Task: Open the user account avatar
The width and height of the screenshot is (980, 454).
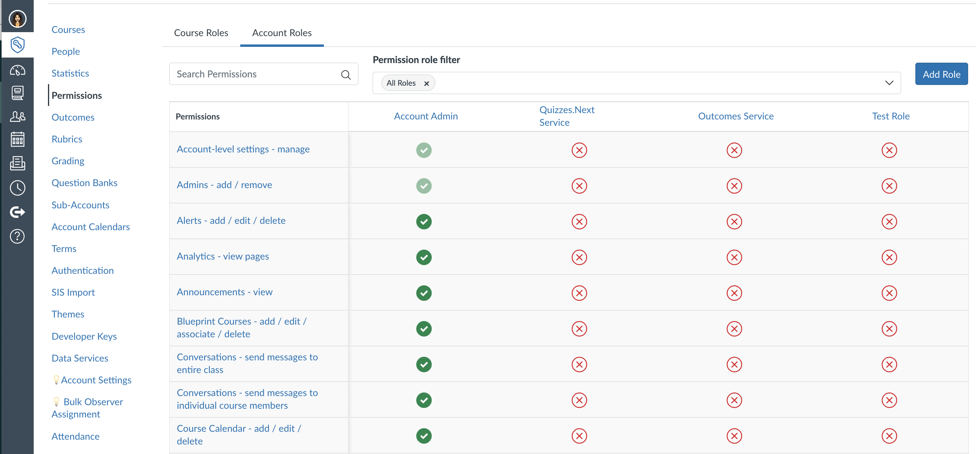Action: tap(17, 19)
